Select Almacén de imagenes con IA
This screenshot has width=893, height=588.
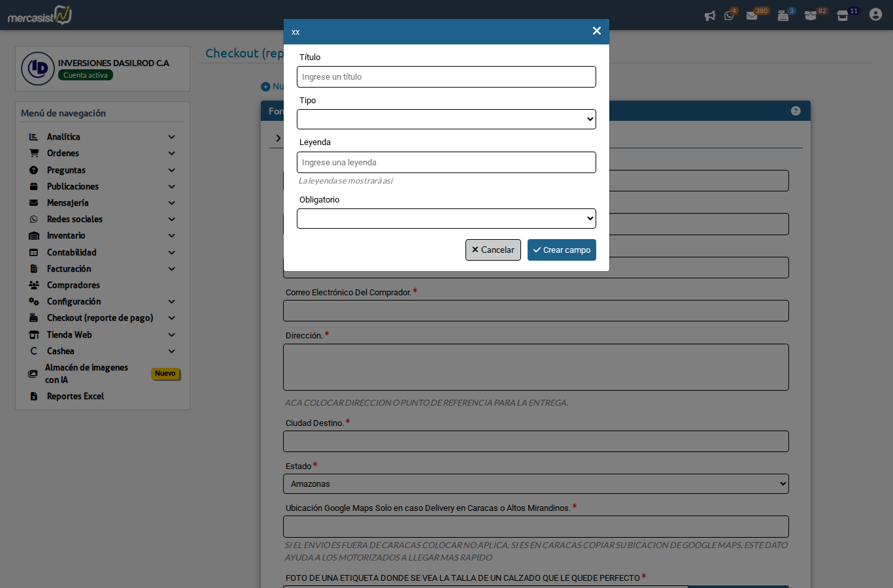(86, 374)
